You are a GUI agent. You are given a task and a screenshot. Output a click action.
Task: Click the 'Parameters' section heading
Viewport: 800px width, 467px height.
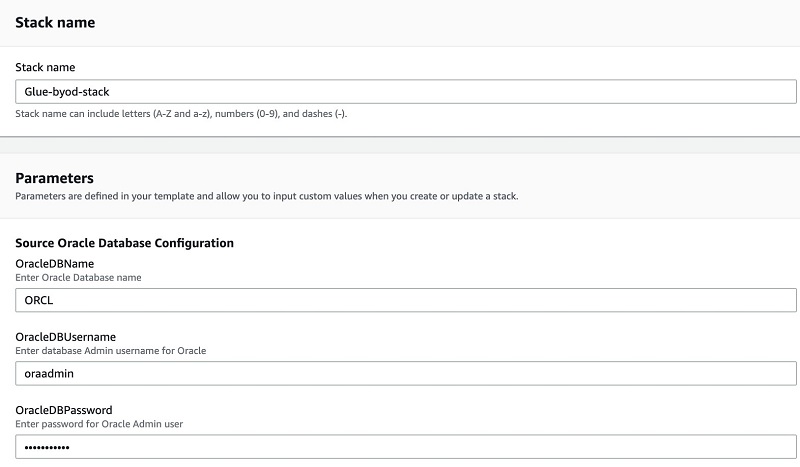55,178
